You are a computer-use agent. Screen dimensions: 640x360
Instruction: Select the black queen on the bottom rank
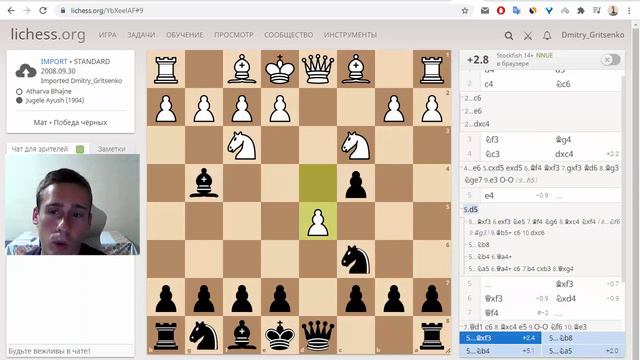318,335
